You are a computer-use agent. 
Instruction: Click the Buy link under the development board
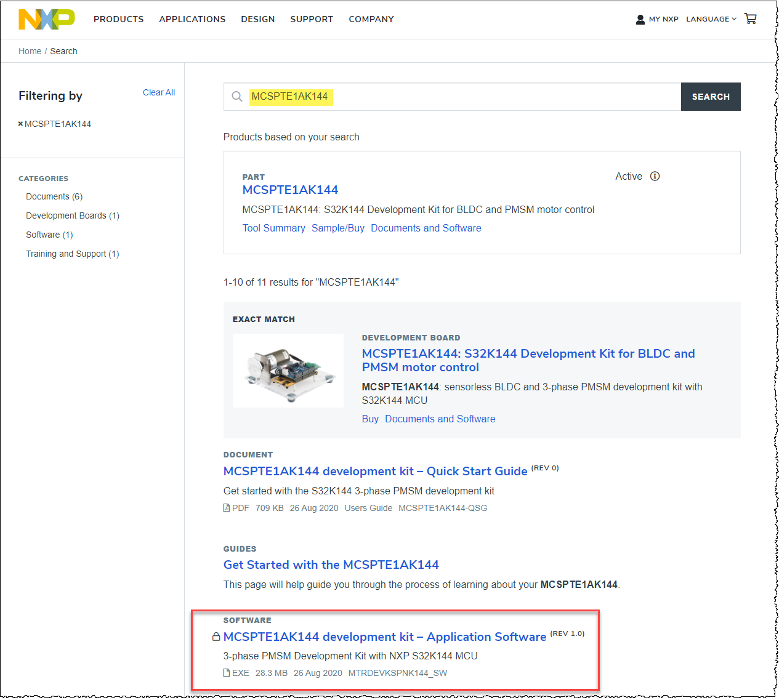pos(370,419)
